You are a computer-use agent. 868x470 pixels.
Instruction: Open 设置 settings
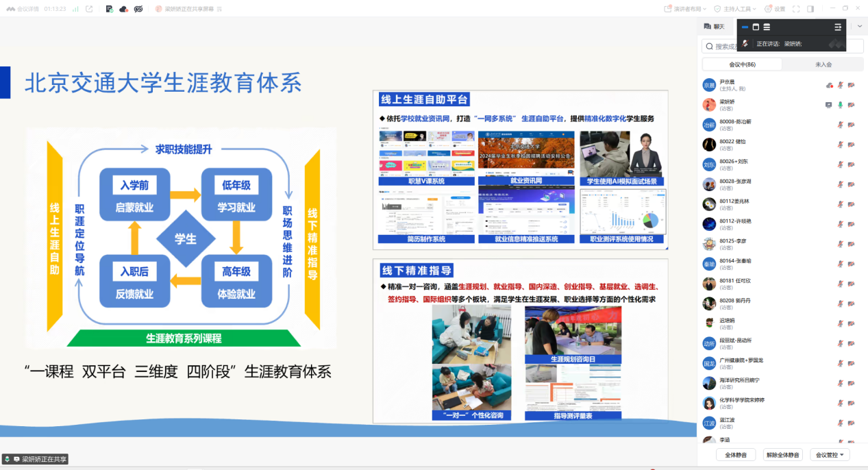pyautogui.click(x=776, y=9)
